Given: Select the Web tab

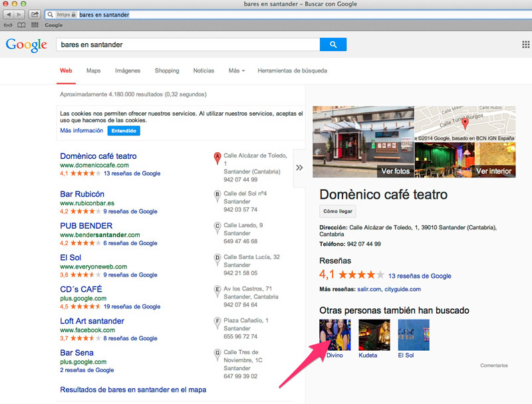Looking at the screenshot, I should tap(66, 70).
